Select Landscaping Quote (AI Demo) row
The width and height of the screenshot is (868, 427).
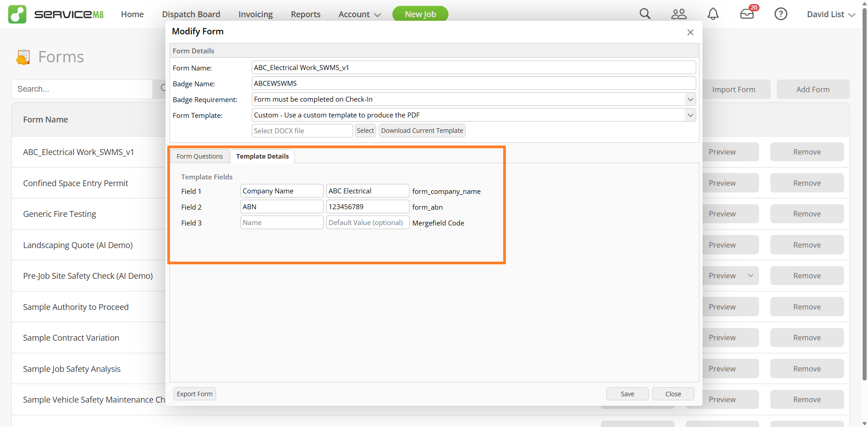click(x=78, y=245)
